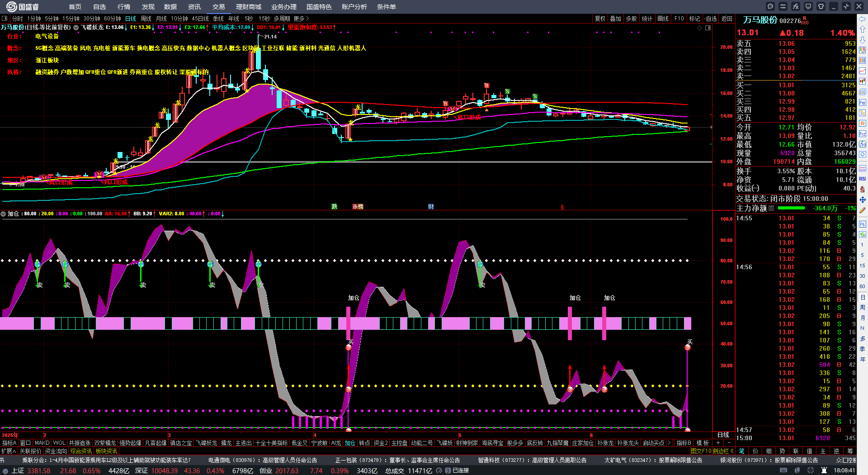Image resolution: width=868 pixels, height=475 pixels.
Task: Open the skin theme shirt icon
Action: pos(821,6)
